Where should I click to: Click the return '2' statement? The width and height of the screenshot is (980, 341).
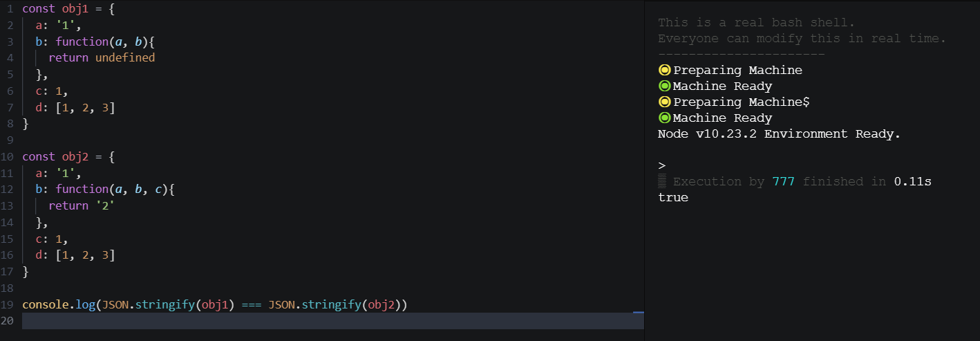point(80,206)
